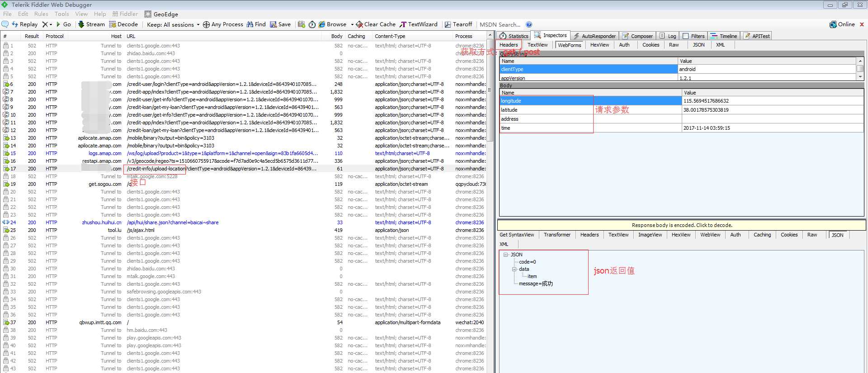Click QueryString grid scroll-up arrow

coord(860,61)
